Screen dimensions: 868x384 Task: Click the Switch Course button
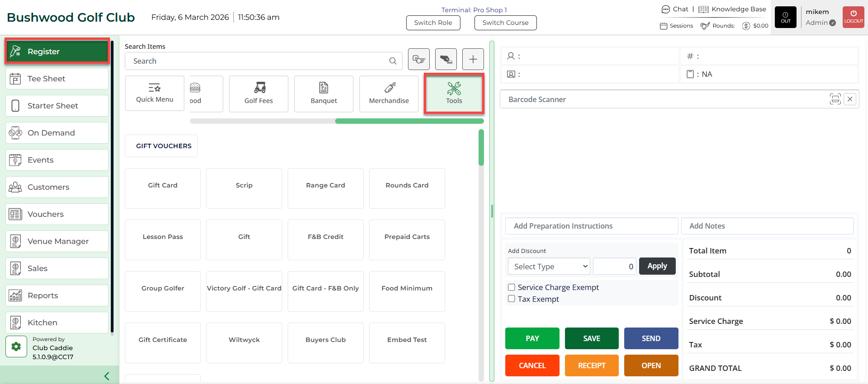(x=505, y=23)
